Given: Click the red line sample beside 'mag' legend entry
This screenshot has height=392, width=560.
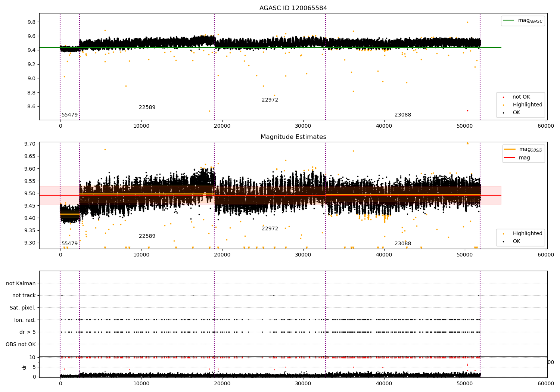Looking at the screenshot, I should 510,158.
